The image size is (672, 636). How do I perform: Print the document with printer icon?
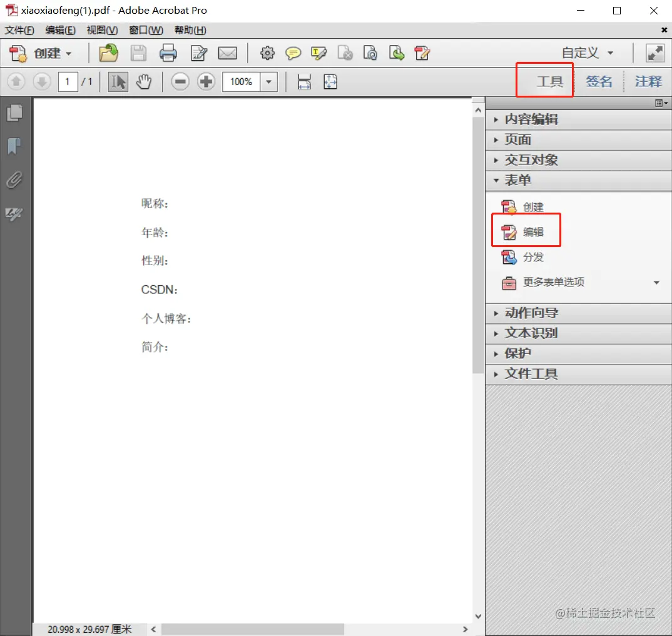[x=168, y=53]
